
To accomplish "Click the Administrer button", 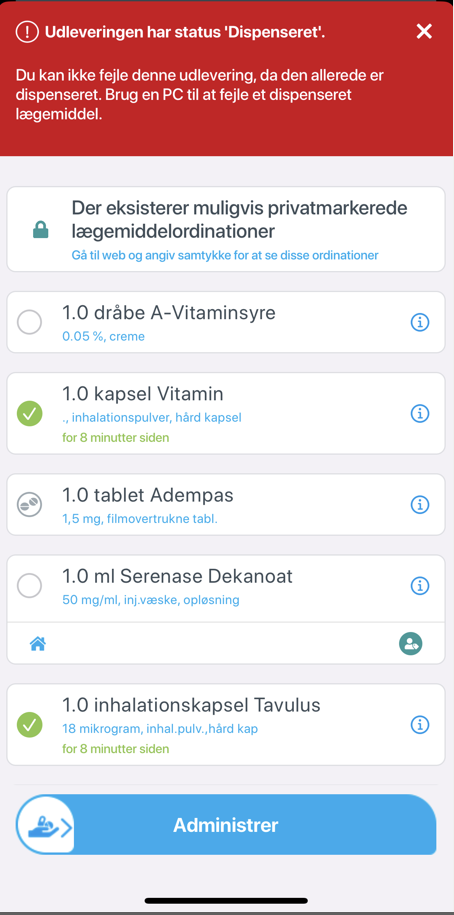I will (226, 825).
